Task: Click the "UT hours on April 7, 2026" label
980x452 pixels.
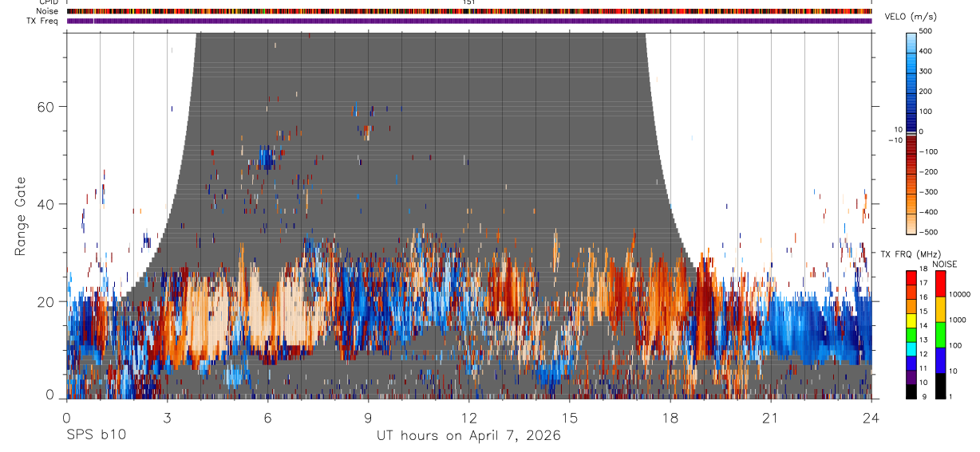Action: click(x=468, y=435)
